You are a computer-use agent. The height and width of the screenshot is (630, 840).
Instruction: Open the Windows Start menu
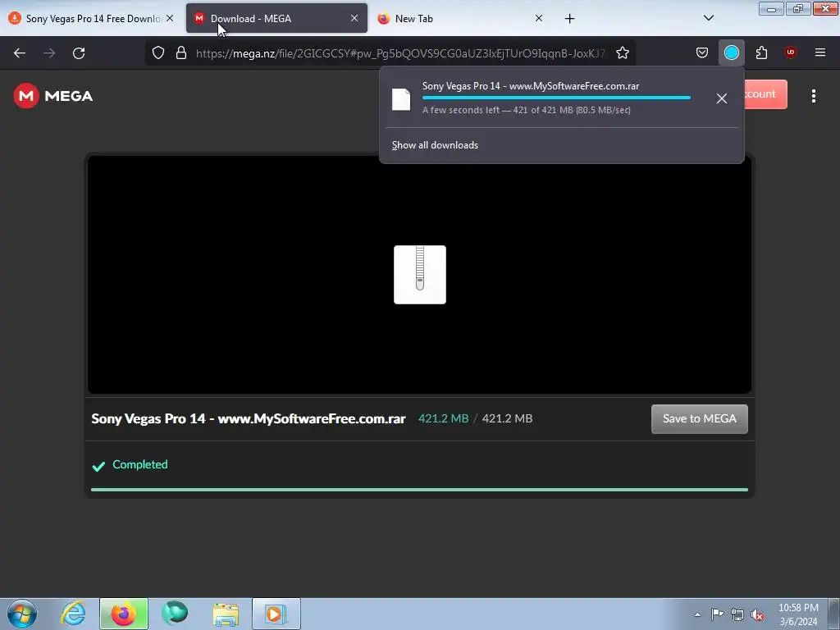click(x=22, y=614)
